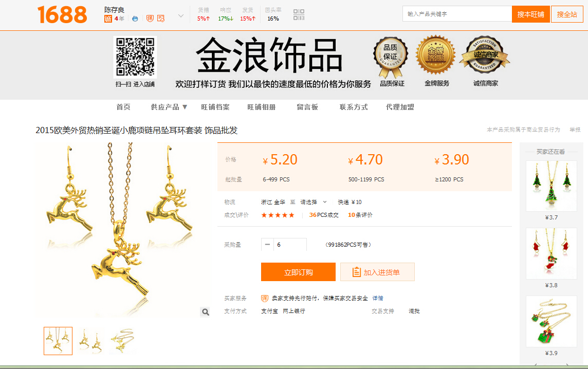Click the 诚信商家 trusted merchant badge
This screenshot has width=588, height=369.
pos(485,56)
